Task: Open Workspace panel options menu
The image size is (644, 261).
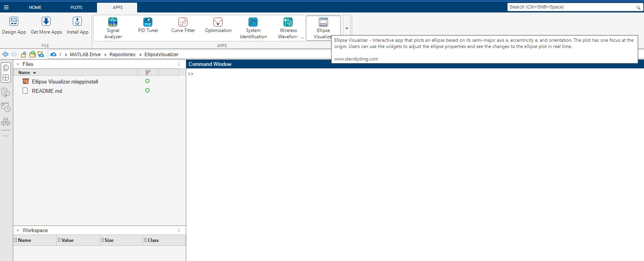Action: (x=179, y=230)
